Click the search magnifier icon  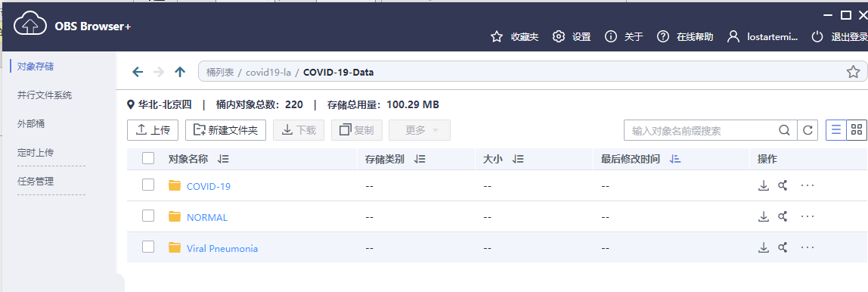[x=784, y=130]
